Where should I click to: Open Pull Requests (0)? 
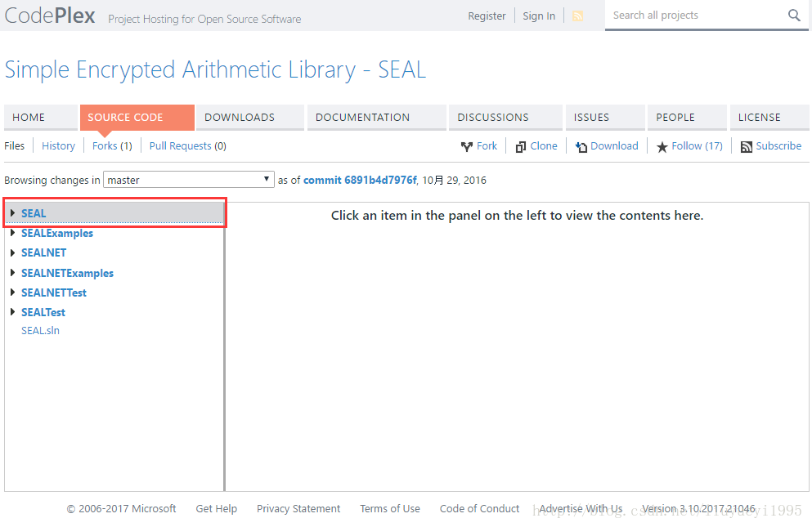pos(187,145)
